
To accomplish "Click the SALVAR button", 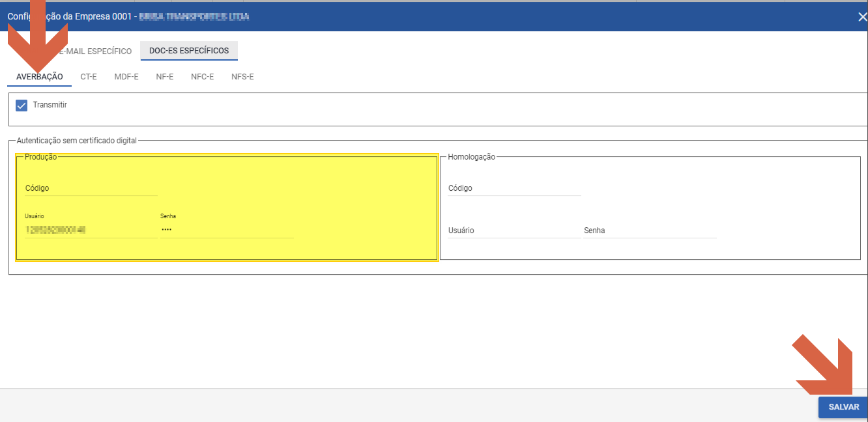I will 843,407.
